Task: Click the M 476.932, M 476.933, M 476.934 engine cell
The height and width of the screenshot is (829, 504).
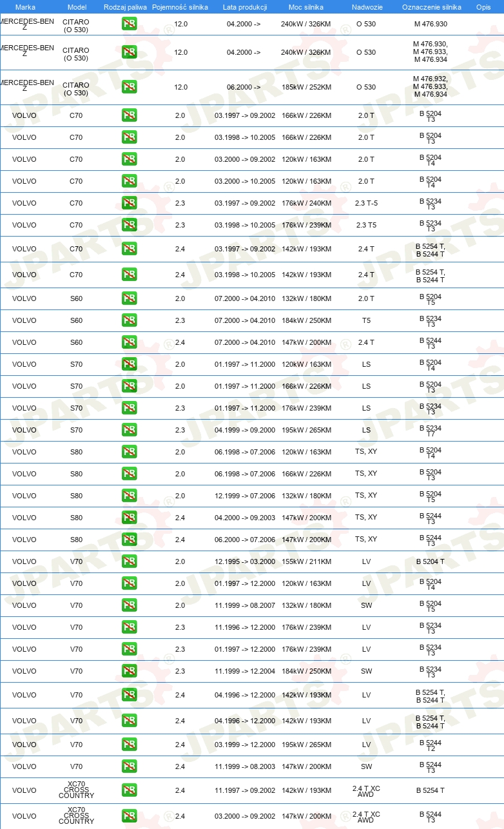Action: 431,87
